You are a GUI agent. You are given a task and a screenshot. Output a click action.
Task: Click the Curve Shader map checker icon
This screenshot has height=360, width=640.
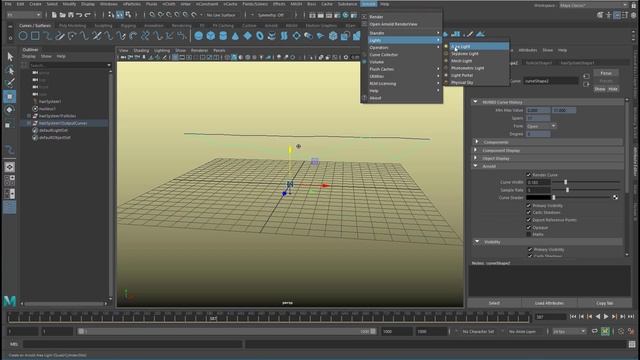[615, 198]
